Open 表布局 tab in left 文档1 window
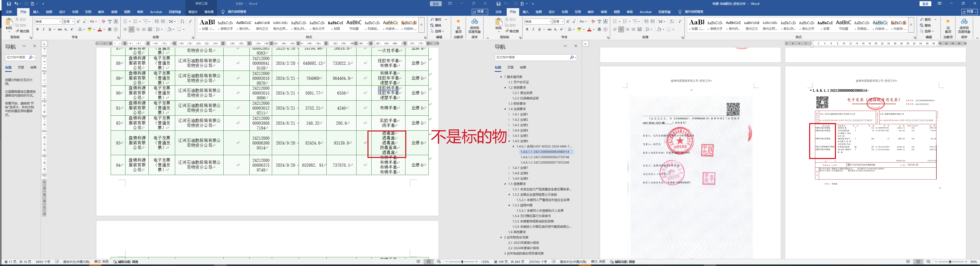The width and height of the screenshot is (980, 266). click(x=209, y=12)
